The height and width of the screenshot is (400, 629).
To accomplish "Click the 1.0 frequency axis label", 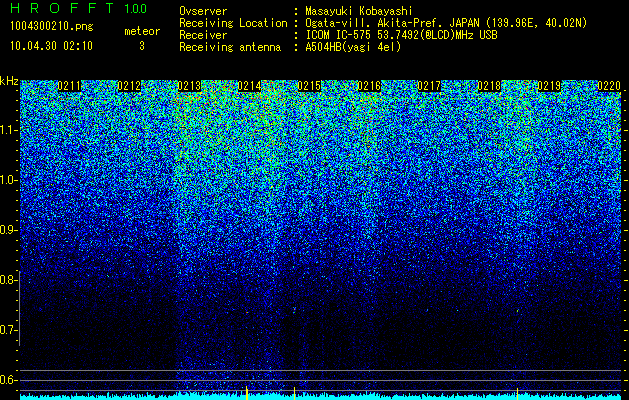I will [x=7, y=180].
